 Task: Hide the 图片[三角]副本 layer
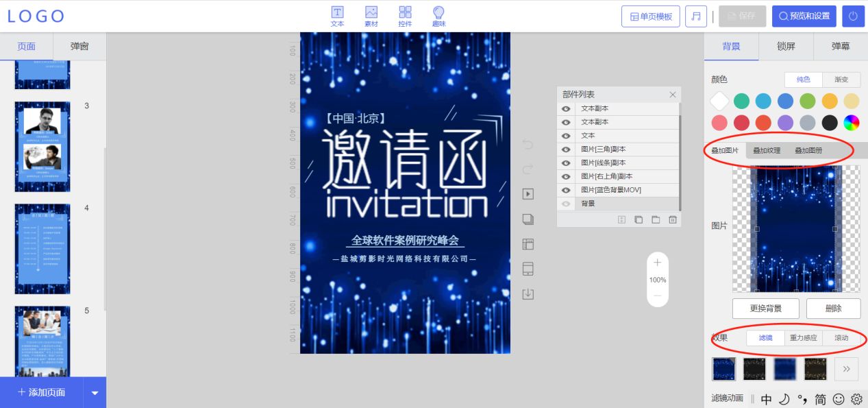pyautogui.click(x=566, y=149)
